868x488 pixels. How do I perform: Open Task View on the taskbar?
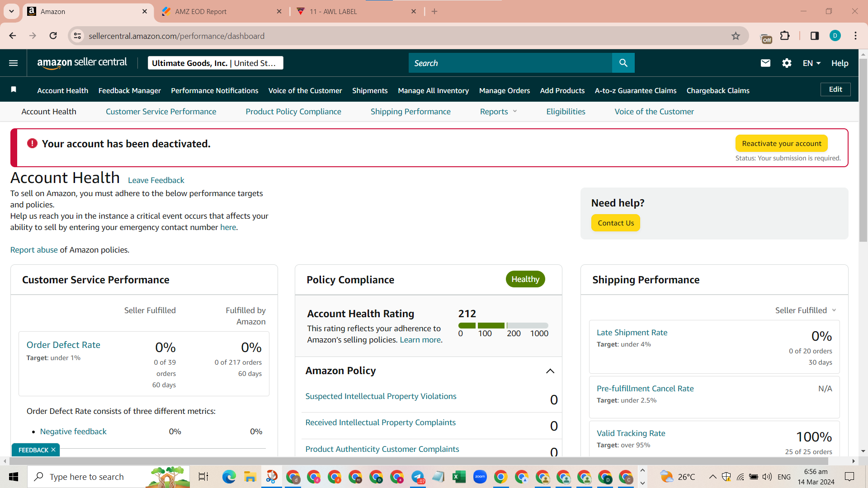pyautogui.click(x=203, y=477)
